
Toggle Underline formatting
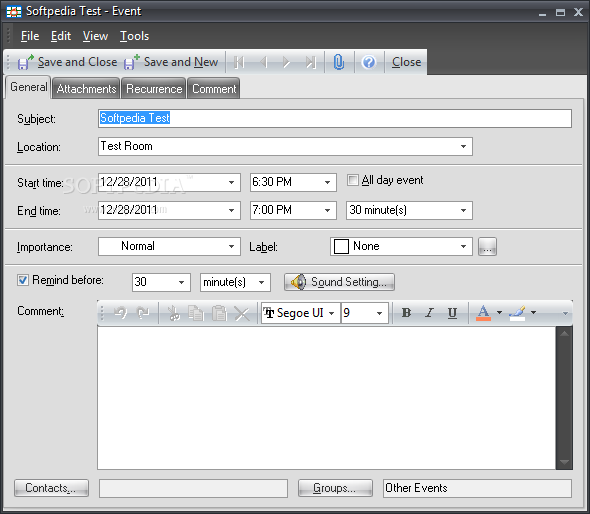click(452, 313)
